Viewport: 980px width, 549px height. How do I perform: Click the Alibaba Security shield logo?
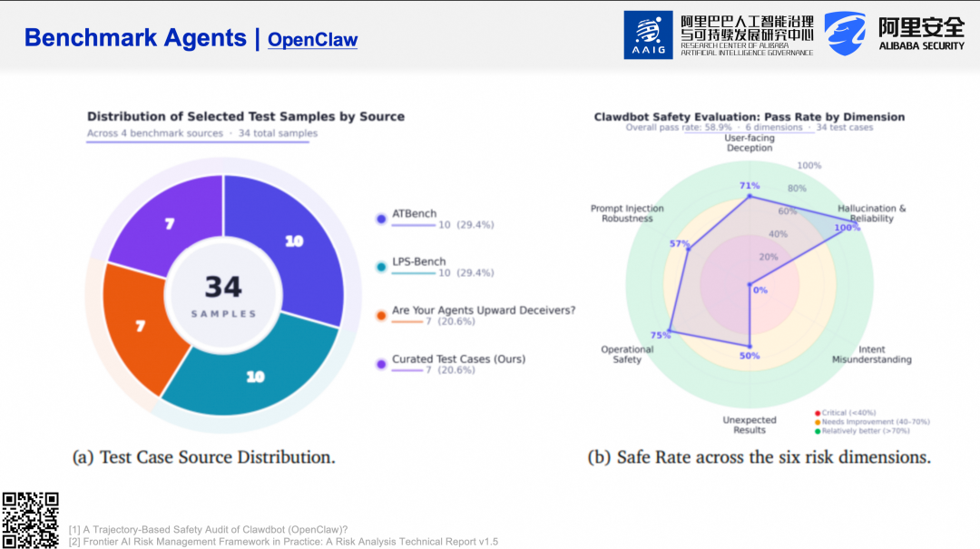(844, 34)
